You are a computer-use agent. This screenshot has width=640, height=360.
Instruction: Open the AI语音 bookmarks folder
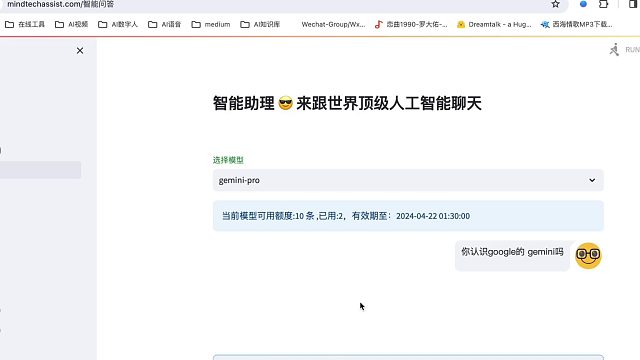click(x=164, y=24)
